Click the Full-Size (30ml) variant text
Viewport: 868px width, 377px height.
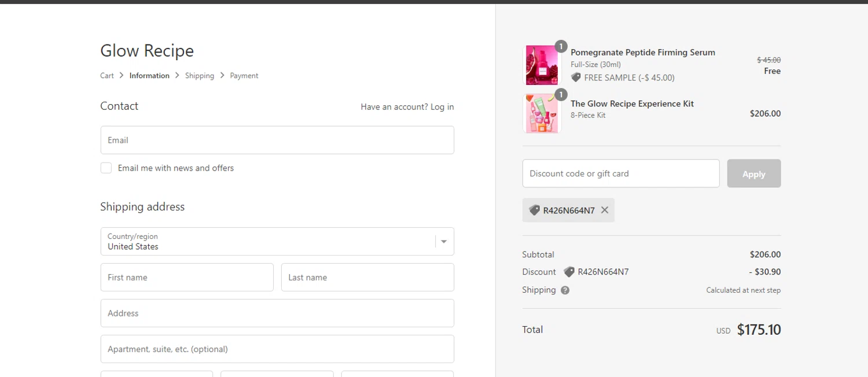pyautogui.click(x=595, y=65)
